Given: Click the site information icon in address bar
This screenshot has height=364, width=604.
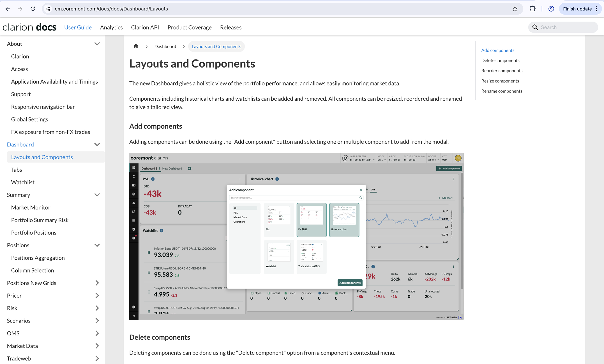Looking at the screenshot, I should (48, 9).
